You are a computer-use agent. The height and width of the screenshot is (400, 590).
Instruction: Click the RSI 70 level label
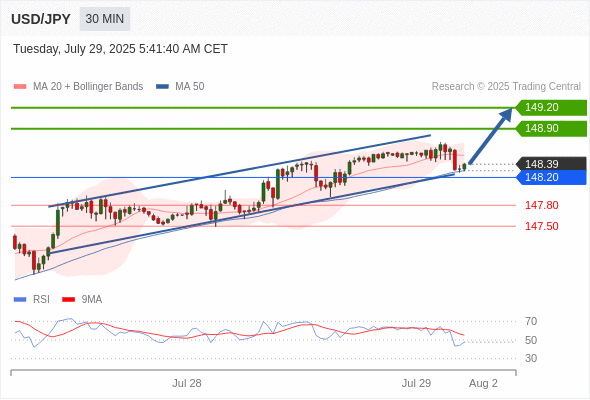coord(531,321)
